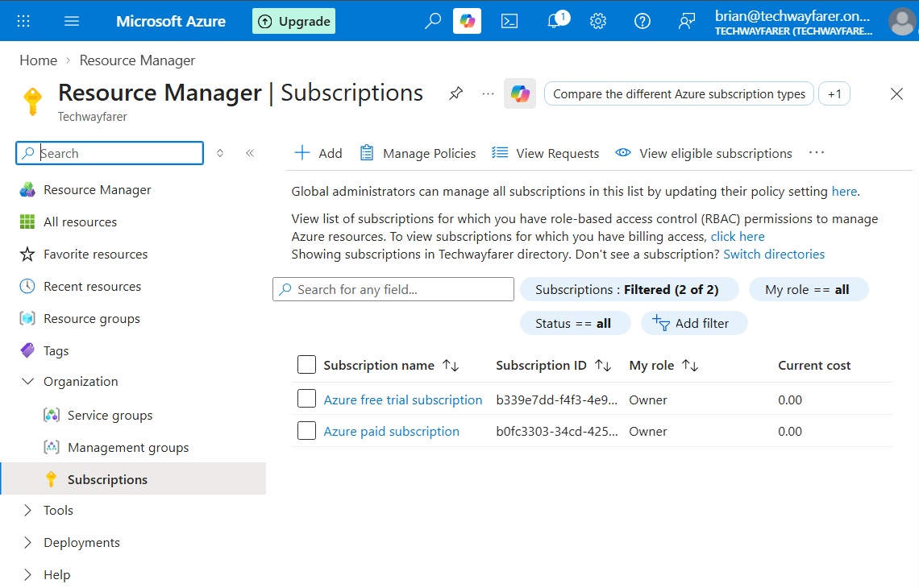Check the Azure free trial subscription row
This screenshot has height=588, width=919.
click(x=306, y=399)
